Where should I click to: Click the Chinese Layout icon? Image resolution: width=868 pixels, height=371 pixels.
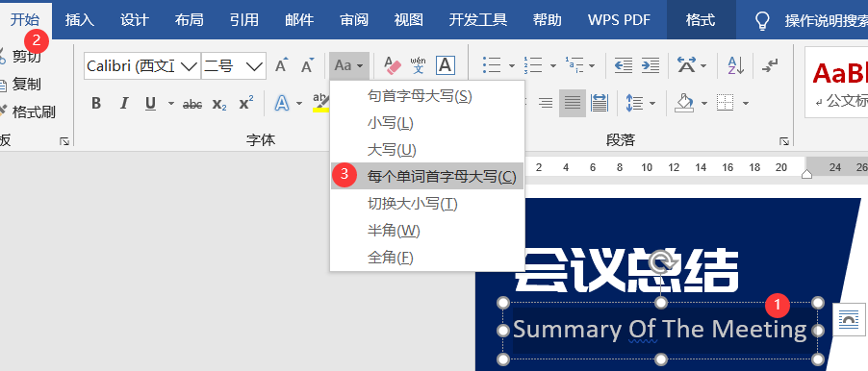(686, 65)
